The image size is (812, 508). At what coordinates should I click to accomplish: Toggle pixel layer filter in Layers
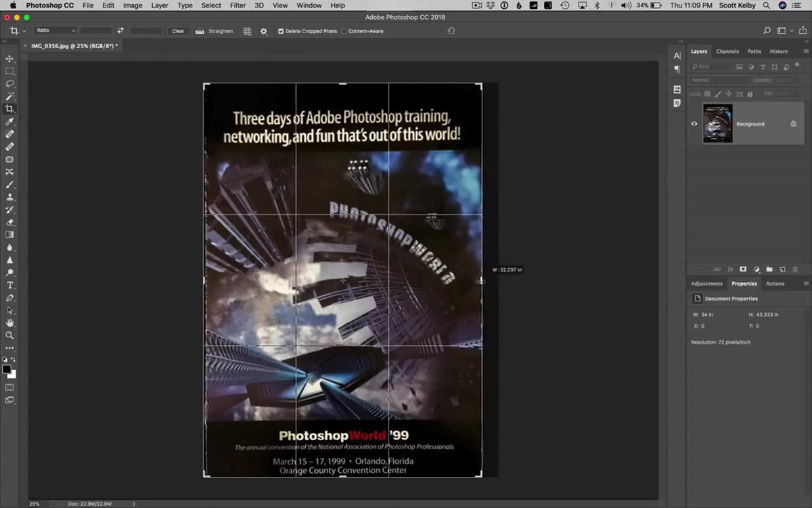click(x=740, y=67)
